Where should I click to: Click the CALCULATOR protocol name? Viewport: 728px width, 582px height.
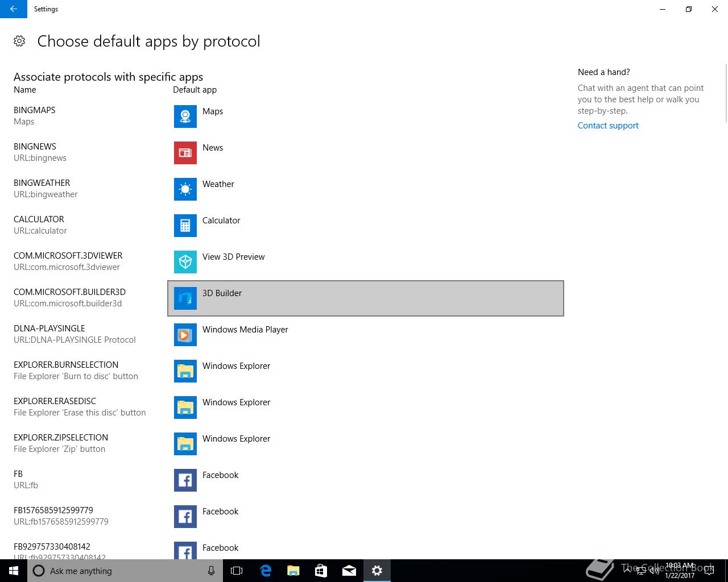coord(39,219)
